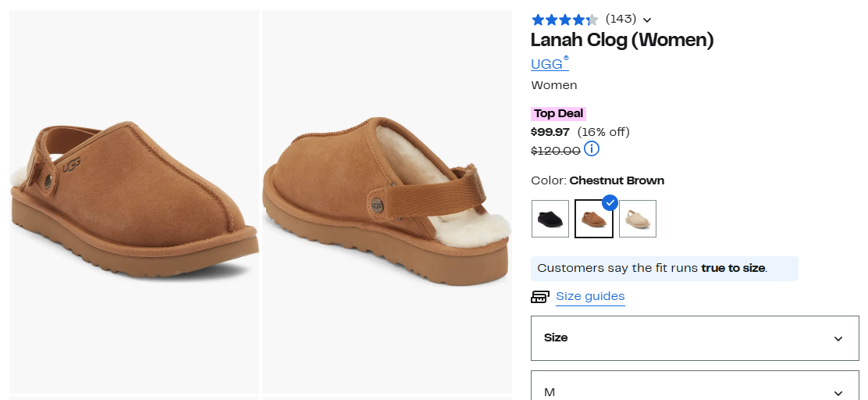This screenshot has height=400, width=868.
Task: Click the true to size fit banner
Action: 664,268
